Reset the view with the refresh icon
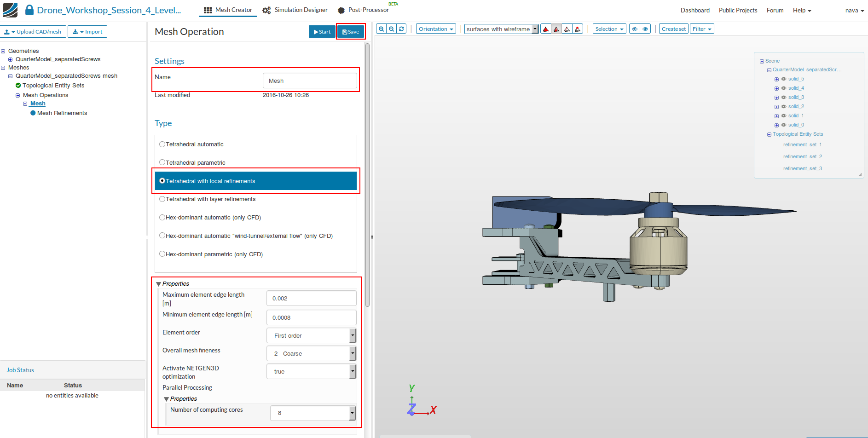 pyautogui.click(x=401, y=29)
